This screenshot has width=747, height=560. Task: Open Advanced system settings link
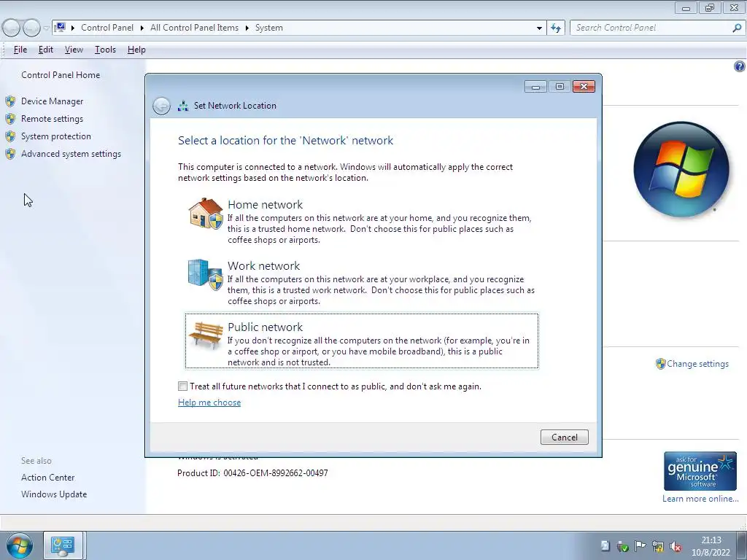[x=71, y=154]
